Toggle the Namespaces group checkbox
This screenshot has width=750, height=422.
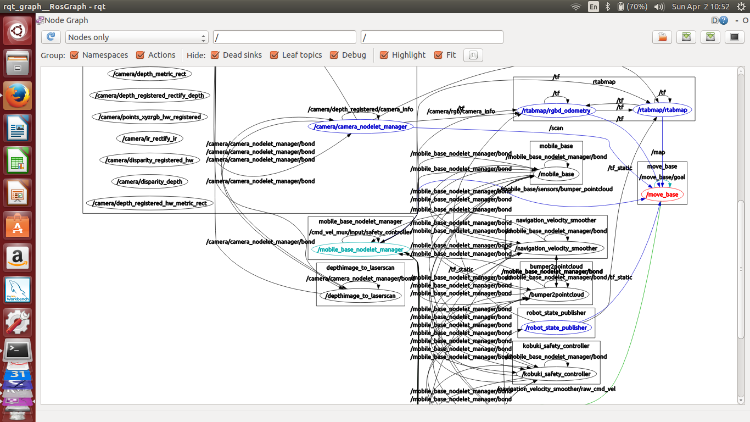coord(75,56)
